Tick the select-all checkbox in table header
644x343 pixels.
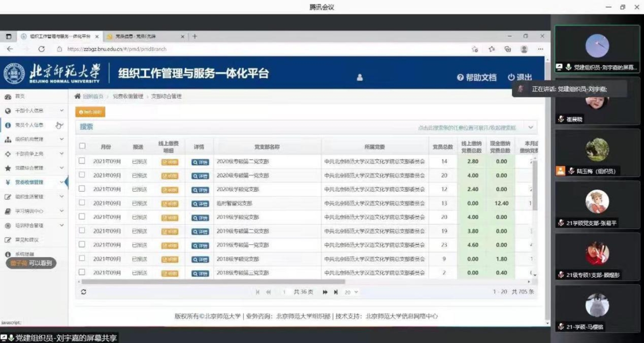coord(82,145)
